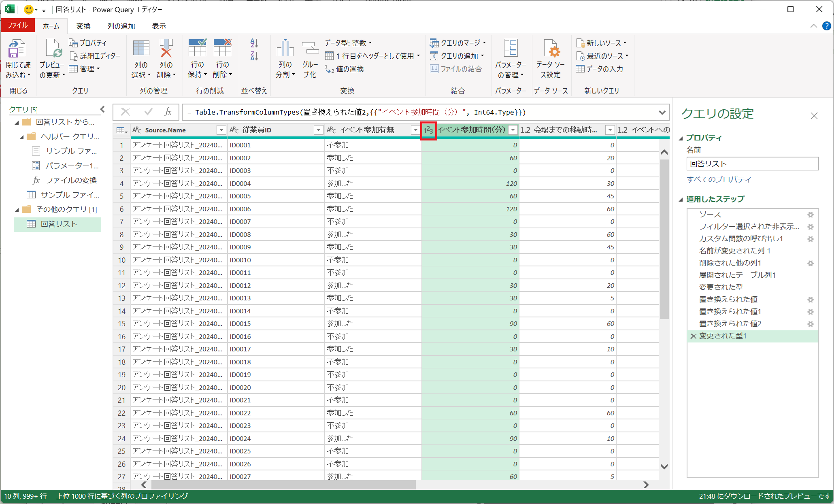The height and width of the screenshot is (504, 834).
Task: Open the 新しいソース dropdown
Action: pos(602,43)
